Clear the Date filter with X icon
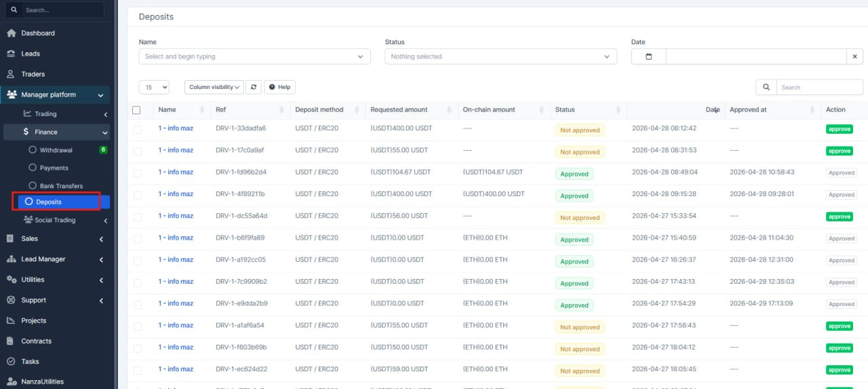 [855, 57]
